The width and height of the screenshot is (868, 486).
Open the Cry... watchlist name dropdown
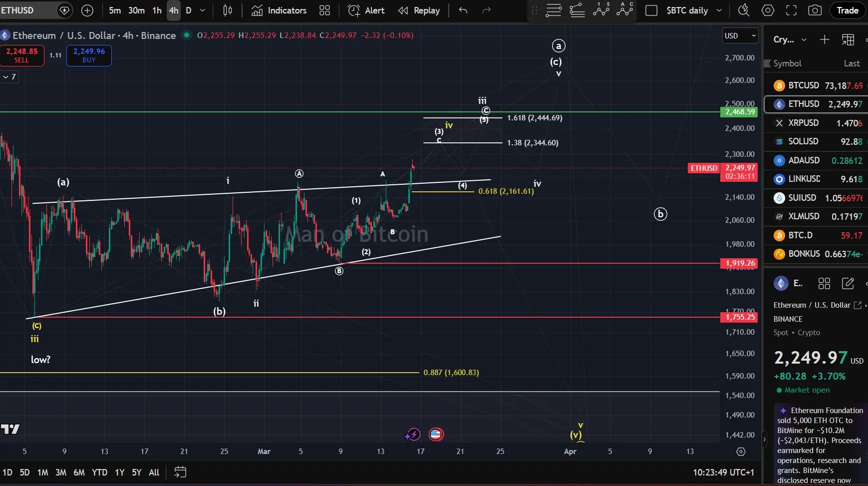point(790,39)
